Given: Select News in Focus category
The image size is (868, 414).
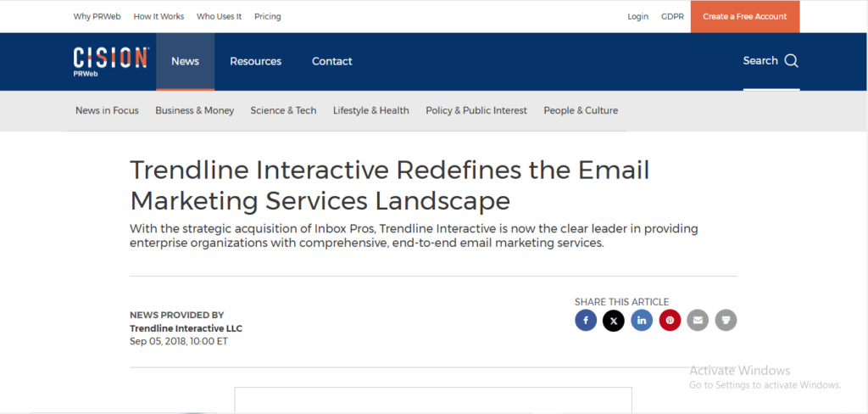Looking at the screenshot, I should tap(108, 110).
